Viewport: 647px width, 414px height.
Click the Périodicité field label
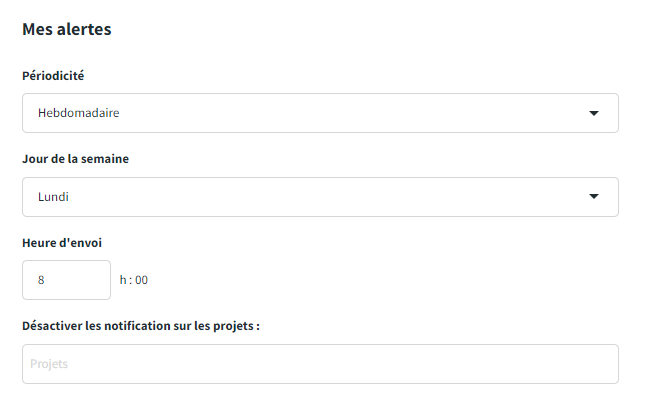click(x=53, y=75)
